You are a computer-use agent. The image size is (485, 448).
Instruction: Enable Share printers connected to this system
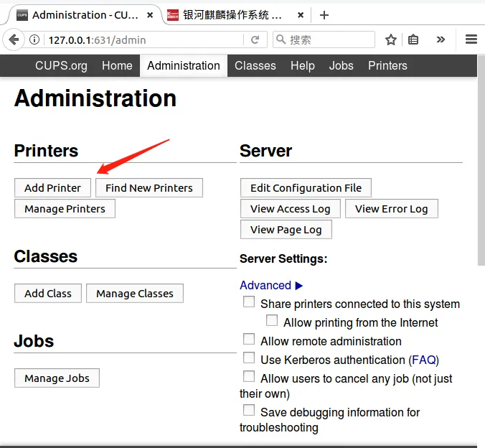pos(249,302)
